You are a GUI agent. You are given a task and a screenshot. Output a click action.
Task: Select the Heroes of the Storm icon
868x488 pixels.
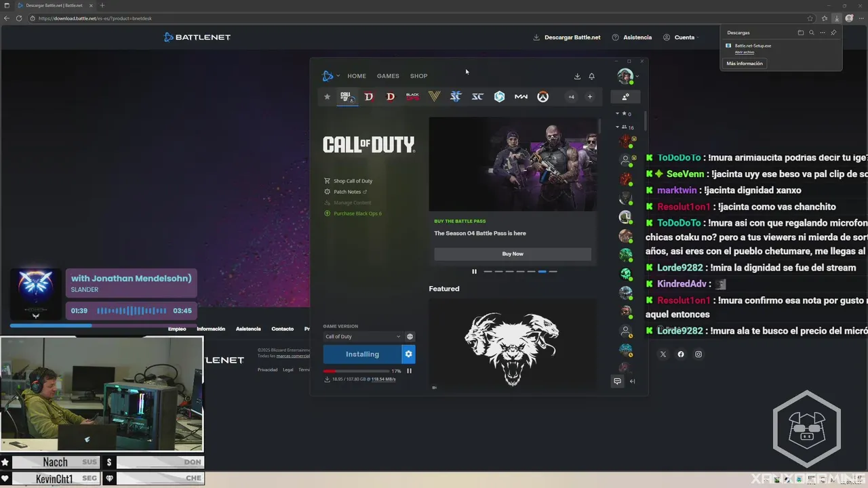499,97
